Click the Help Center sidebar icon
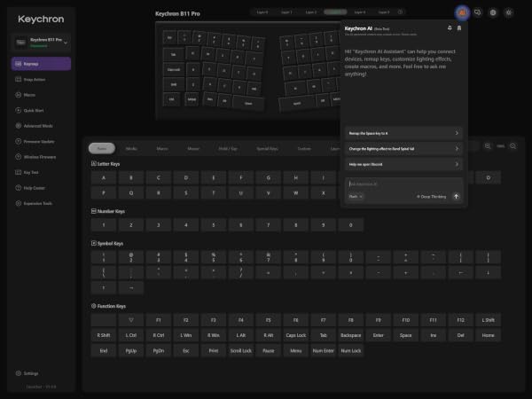 click(x=19, y=188)
